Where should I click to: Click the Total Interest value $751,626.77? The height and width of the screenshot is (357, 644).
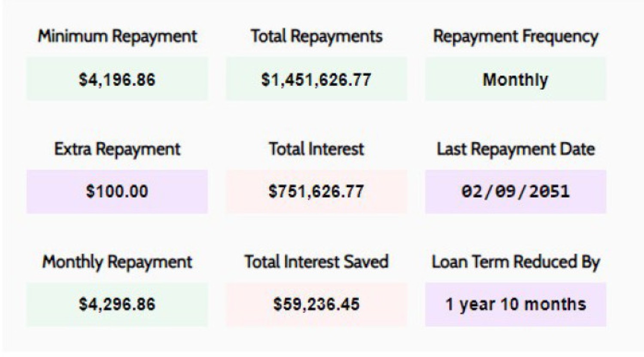(316, 192)
